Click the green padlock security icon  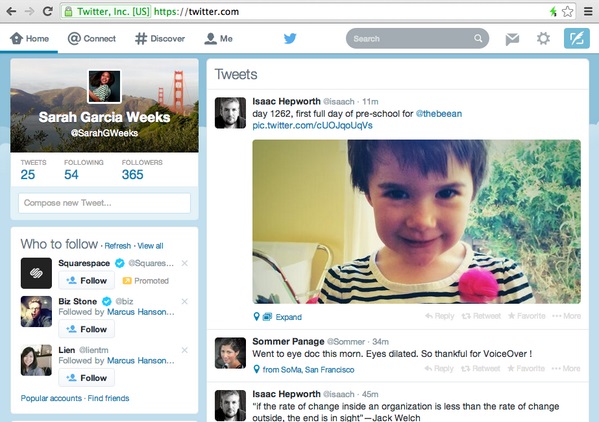click(x=68, y=11)
